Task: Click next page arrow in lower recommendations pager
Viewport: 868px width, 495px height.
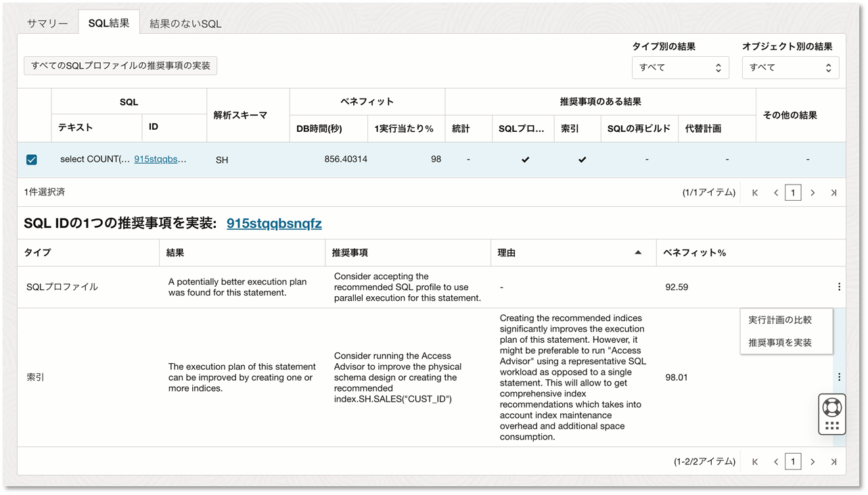Action: tap(813, 462)
